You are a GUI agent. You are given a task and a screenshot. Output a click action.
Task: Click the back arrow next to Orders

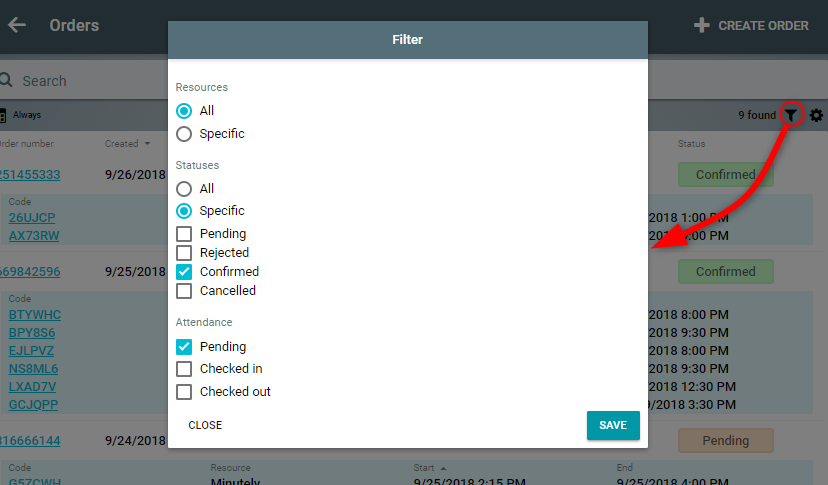point(17,25)
